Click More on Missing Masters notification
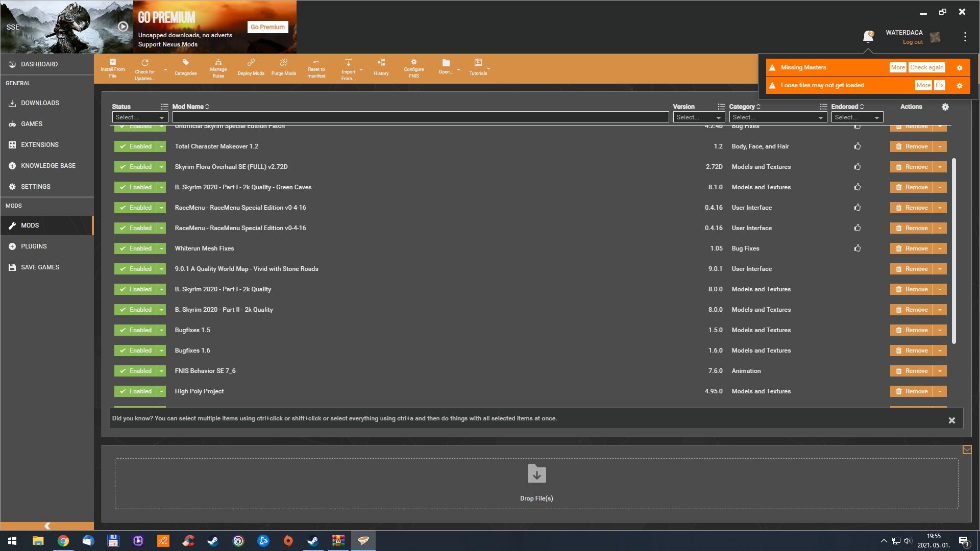 click(898, 67)
